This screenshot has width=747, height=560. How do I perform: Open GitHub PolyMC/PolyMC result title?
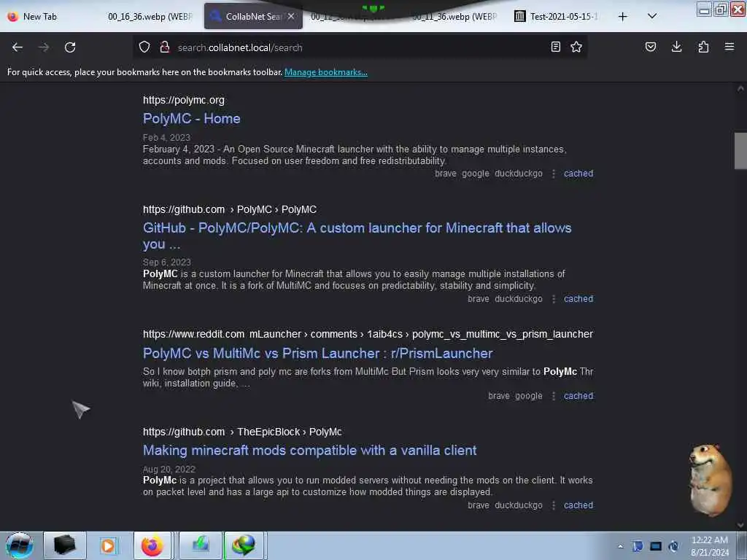(357, 236)
